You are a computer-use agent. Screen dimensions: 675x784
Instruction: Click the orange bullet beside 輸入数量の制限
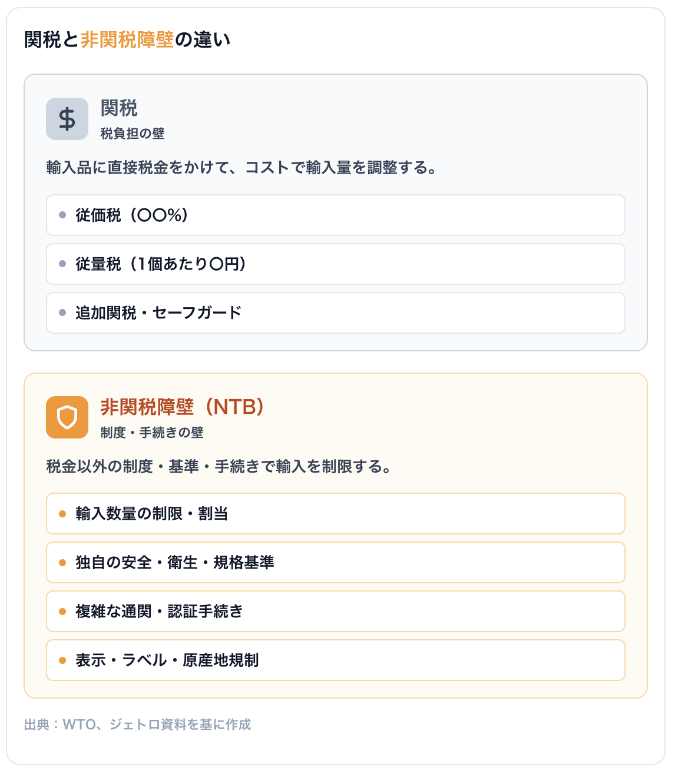click(62, 514)
